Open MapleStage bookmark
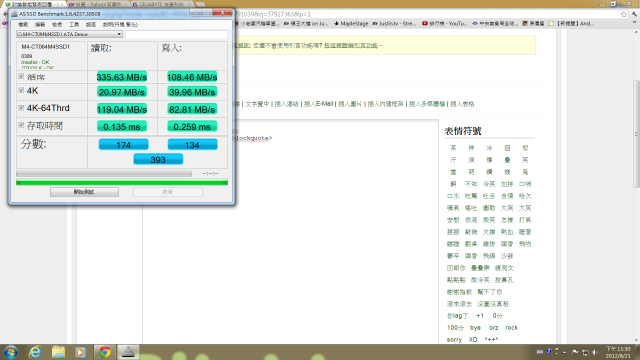 (x=351, y=24)
